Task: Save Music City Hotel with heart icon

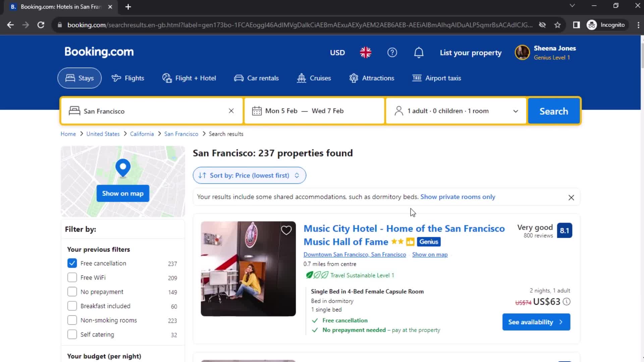Action: (x=286, y=230)
